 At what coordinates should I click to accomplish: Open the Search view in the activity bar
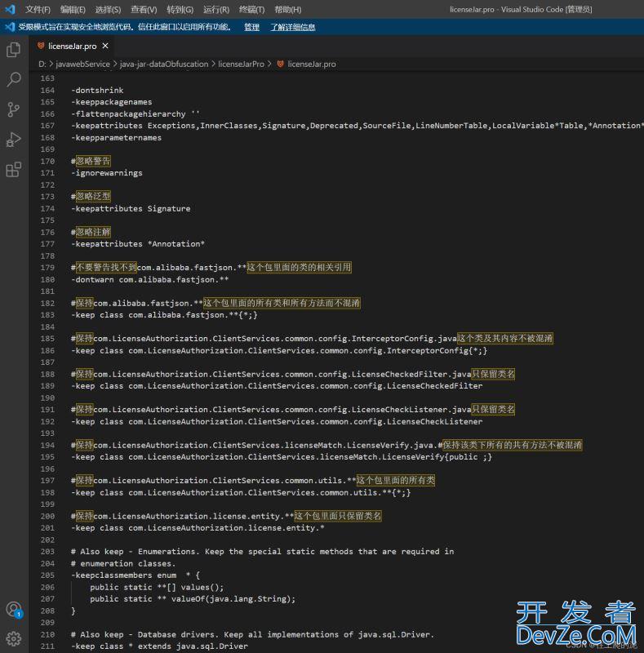[13, 79]
